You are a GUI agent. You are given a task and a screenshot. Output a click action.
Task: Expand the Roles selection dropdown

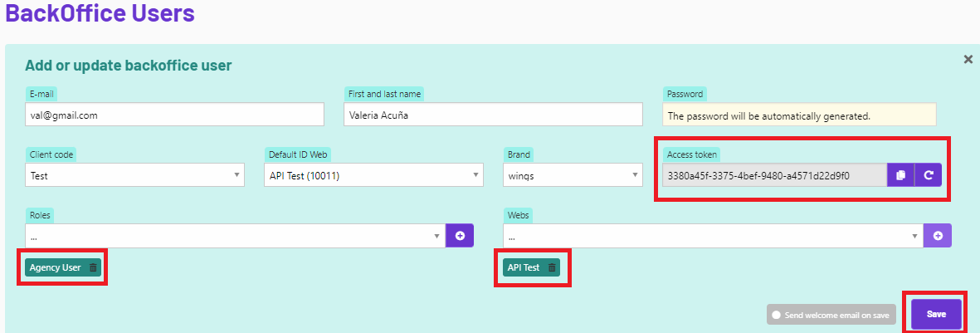point(236,235)
